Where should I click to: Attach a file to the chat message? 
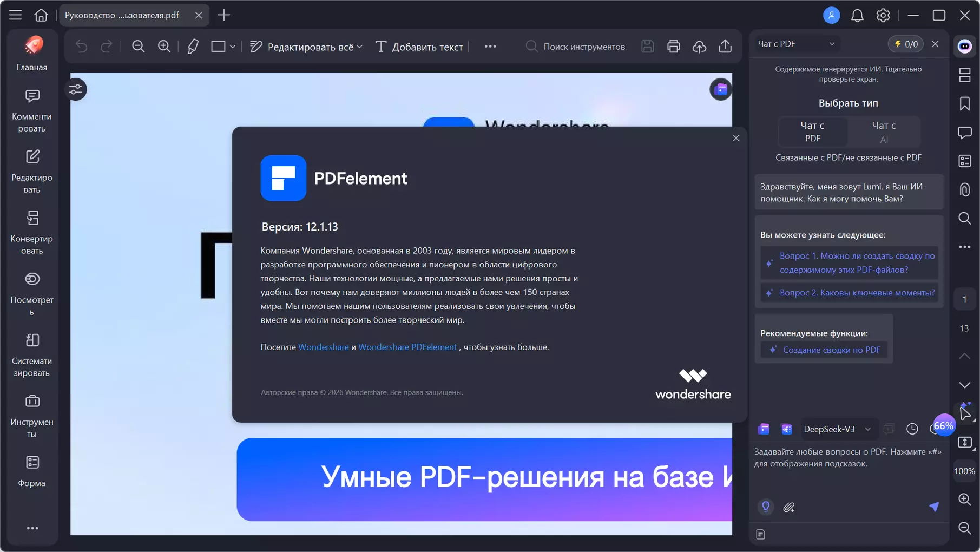789,507
